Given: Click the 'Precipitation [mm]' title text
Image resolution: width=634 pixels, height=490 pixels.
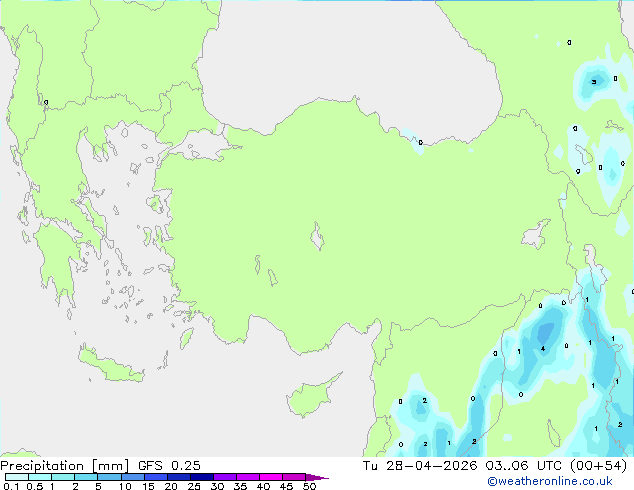Looking at the screenshot, I should pyautogui.click(x=65, y=466).
